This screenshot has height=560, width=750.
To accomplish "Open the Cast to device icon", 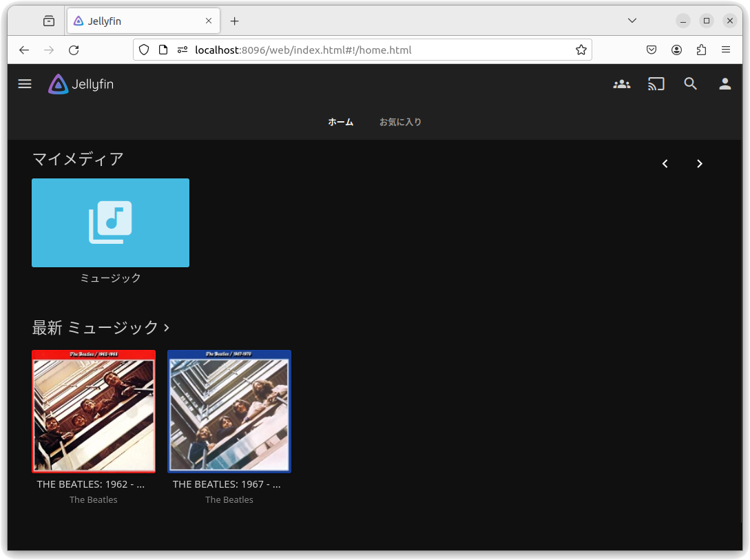I will pos(656,84).
